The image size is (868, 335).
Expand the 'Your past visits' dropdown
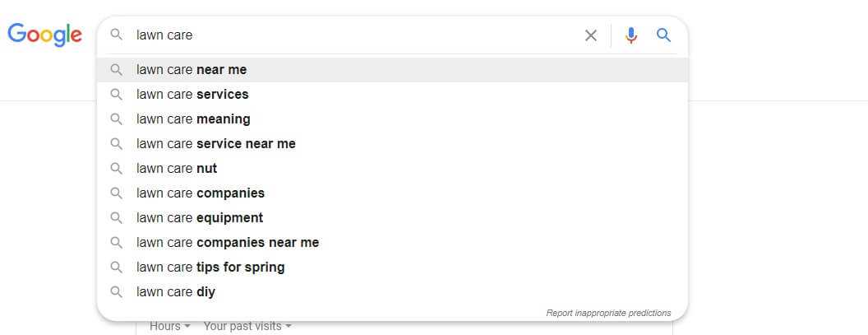click(247, 326)
